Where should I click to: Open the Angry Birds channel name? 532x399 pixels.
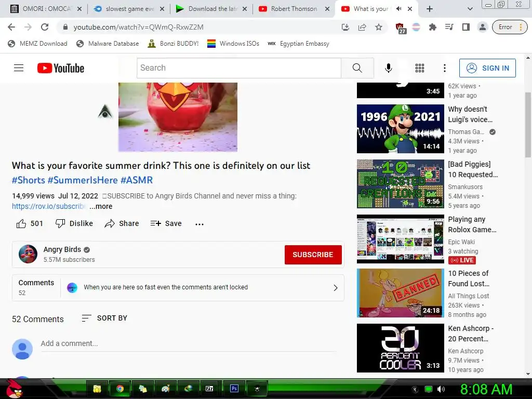[62, 250]
